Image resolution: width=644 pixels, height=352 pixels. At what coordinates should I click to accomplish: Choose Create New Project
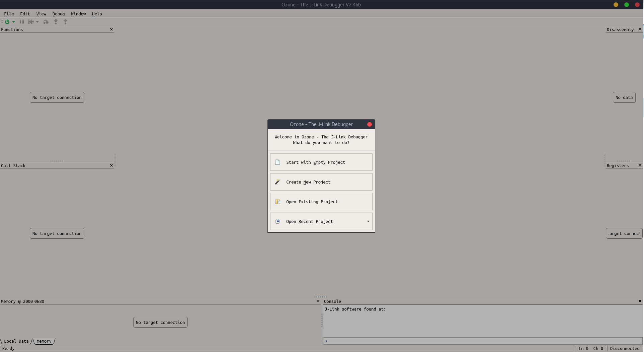[x=321, y=182]
